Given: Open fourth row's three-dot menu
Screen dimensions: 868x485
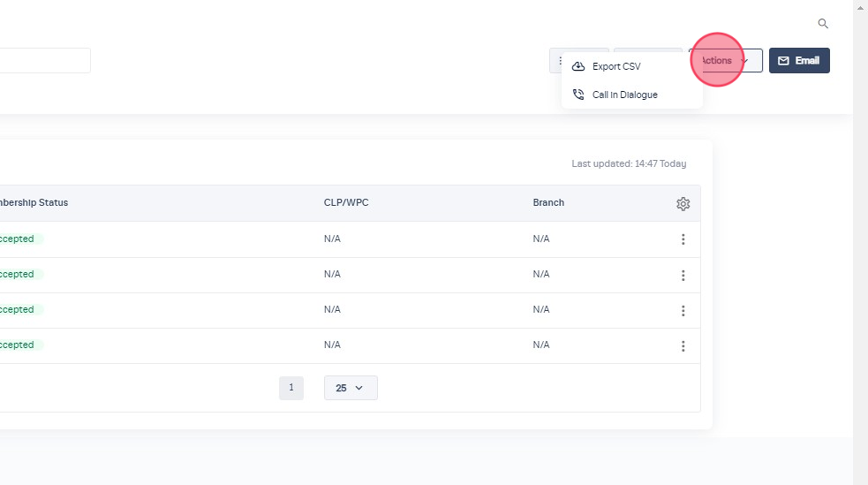Looking at the screenshot, I should click(x=683, y=345).
